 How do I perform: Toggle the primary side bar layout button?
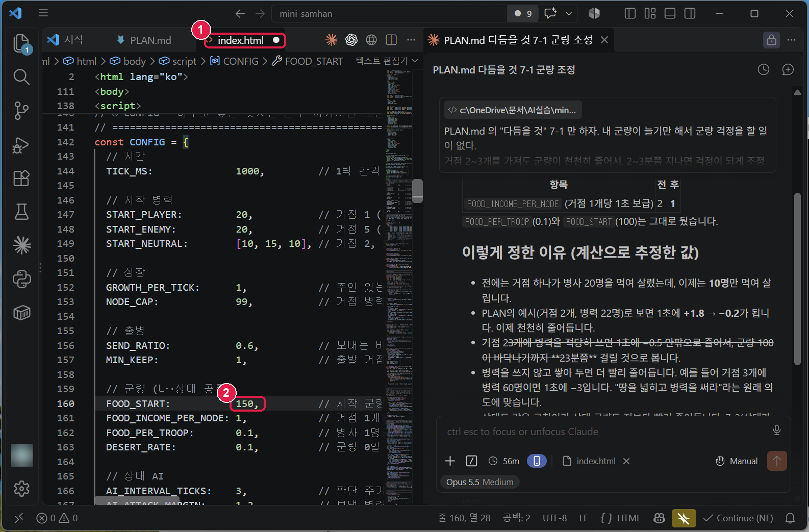click(x=630, y=14)
